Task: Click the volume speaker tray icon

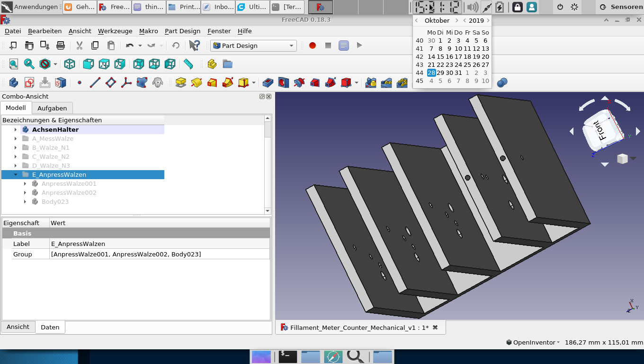Action: 472,7
